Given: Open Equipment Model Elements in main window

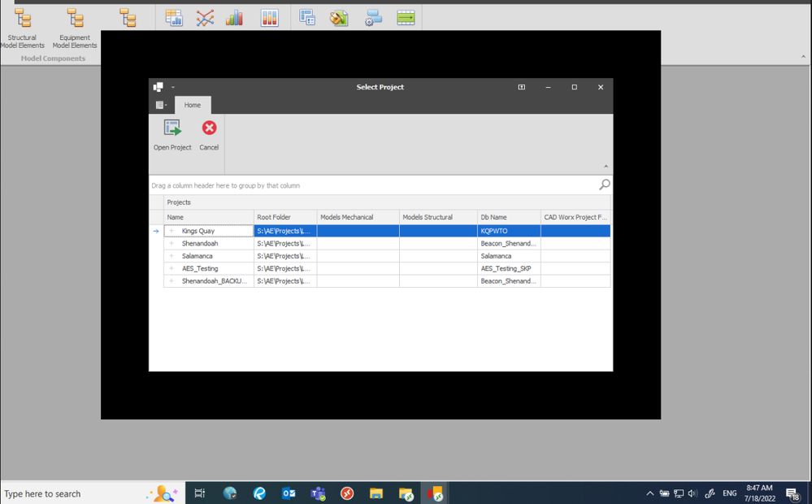Looking at the screenshot, I should (x=75, y=29).
